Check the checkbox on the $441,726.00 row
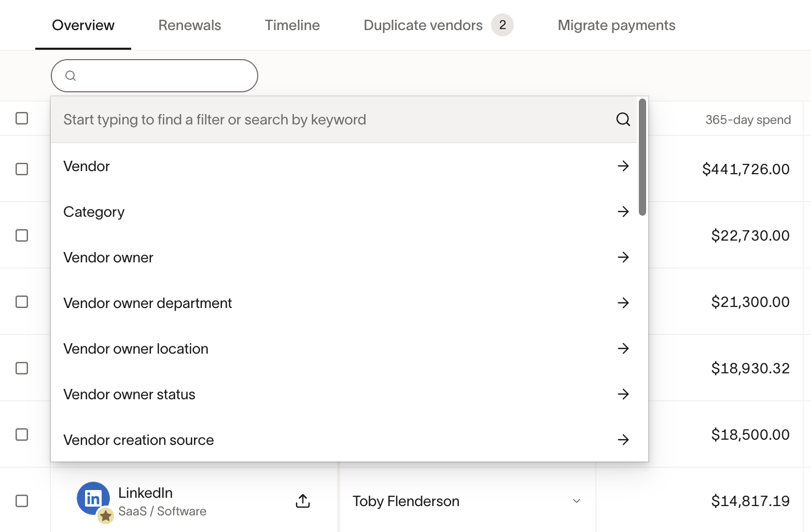 (x=21, y=169)
